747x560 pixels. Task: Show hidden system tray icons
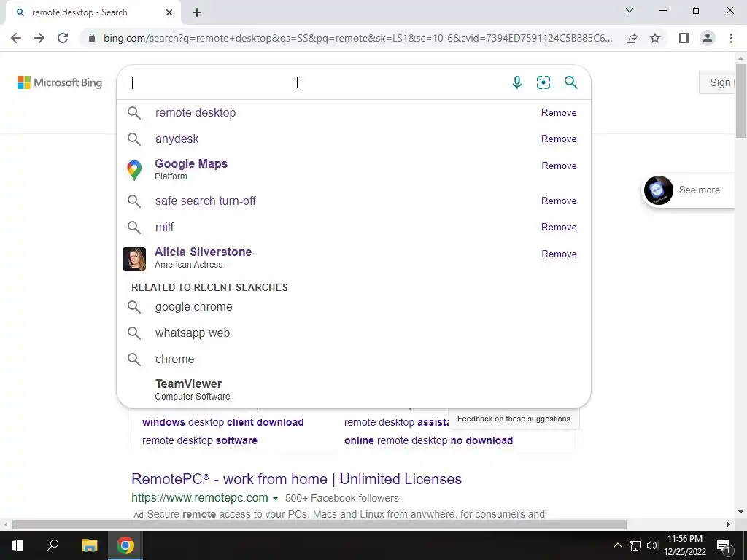pyautogui.click(x=617, y=545)
